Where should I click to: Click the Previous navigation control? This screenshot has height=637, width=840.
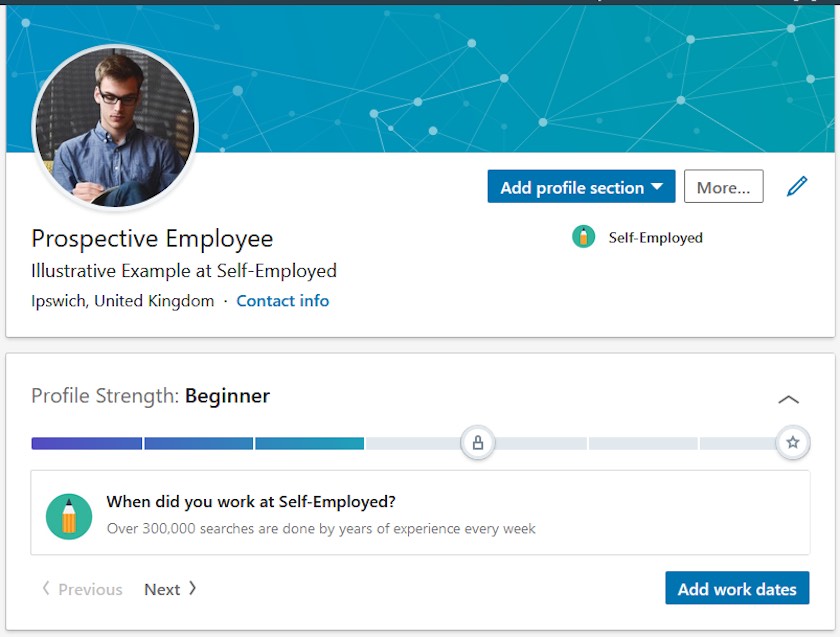pos(81,589)
